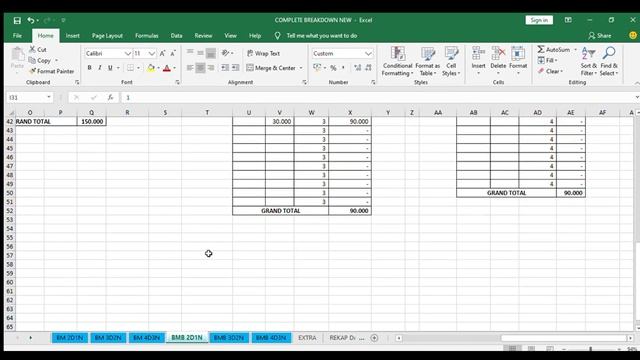640x360 pixels.
Task: Increase the font size
Action: click(x=162, y=53)
